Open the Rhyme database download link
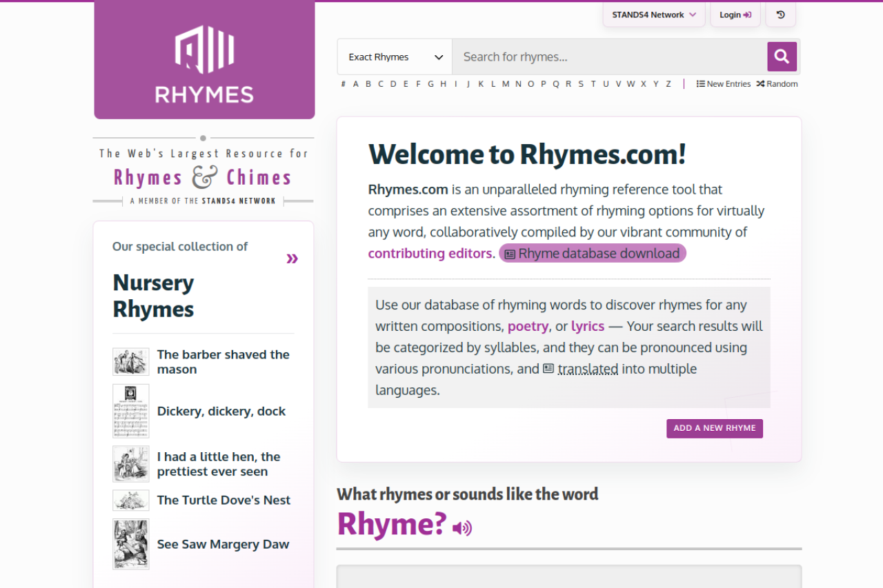Viewport: 883px width, 588px height. [x=593, y=253]
